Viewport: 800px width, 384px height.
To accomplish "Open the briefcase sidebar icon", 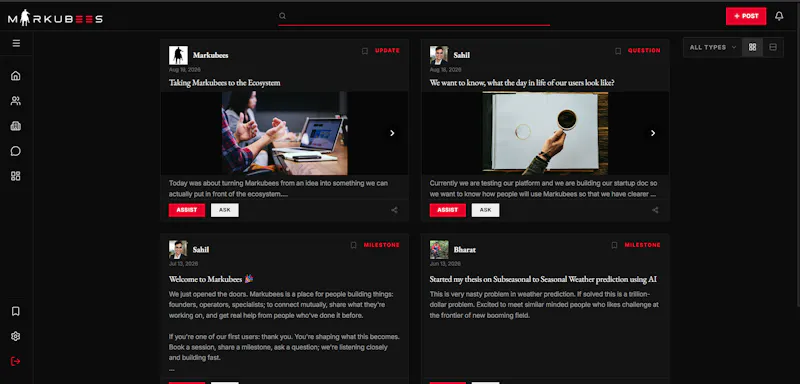I will tap(16, 126).
